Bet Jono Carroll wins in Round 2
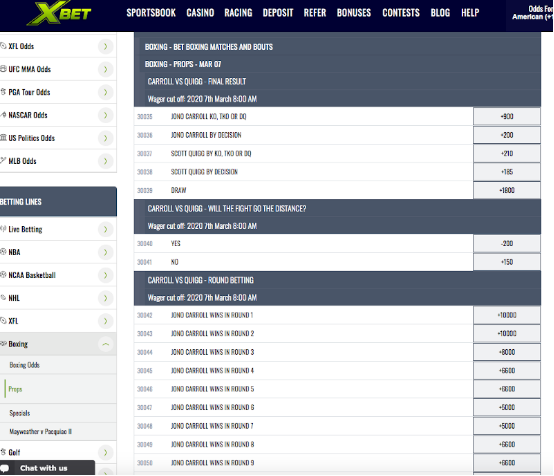The width and height of the screenshot is (554, 476). 507,333
